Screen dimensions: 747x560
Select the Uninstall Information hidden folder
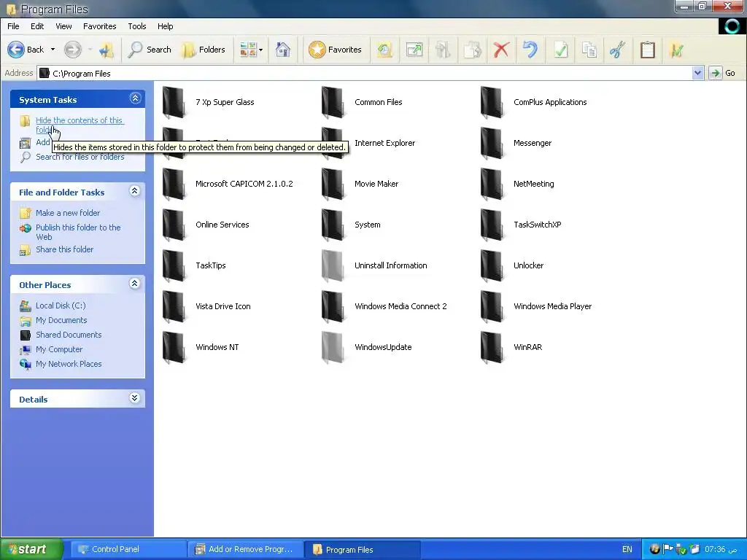tap(374, 265)
